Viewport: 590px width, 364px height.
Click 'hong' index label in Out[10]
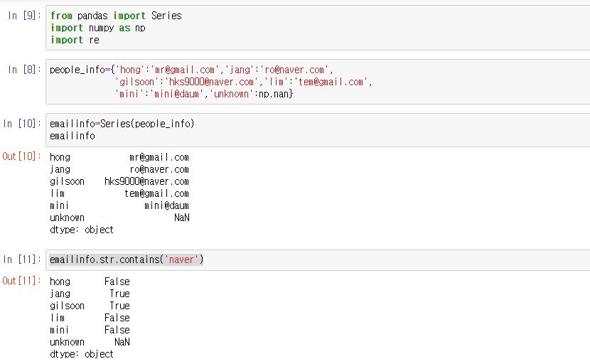coord(60,157)
